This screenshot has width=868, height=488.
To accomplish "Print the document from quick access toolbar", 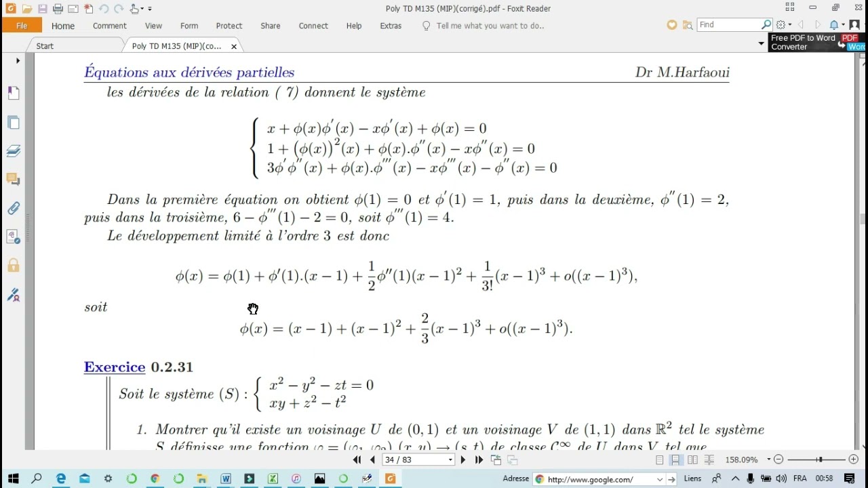I will (x=58, y=9).
